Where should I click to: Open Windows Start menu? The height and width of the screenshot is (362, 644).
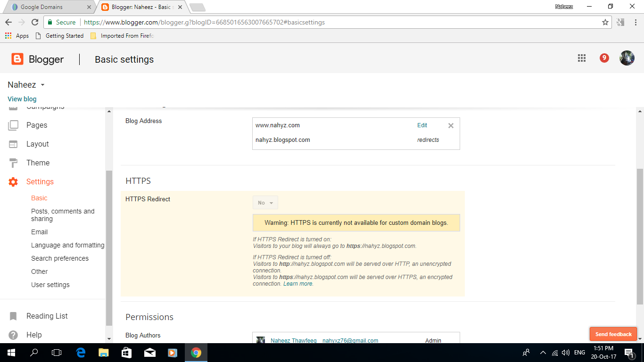pos(11,353)
